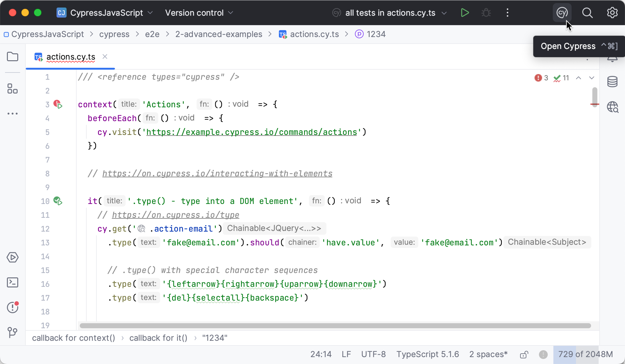This screenshot has width=625, height=364.
Task: Place cursor in '.action-email' selector text
Action: 183,229
